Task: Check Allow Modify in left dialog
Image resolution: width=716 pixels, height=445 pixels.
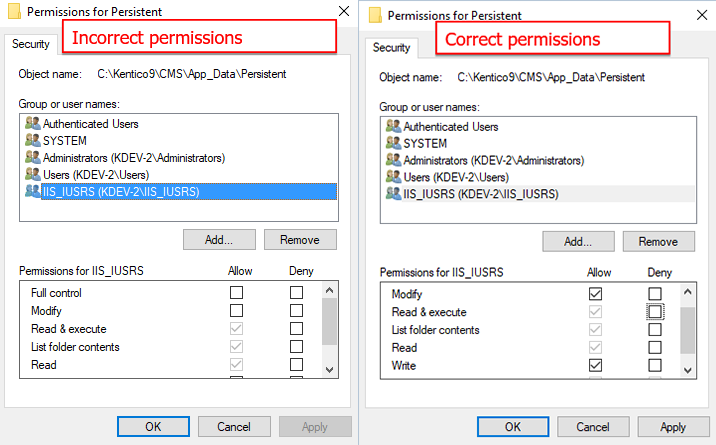Action: [x=236, y=310]
